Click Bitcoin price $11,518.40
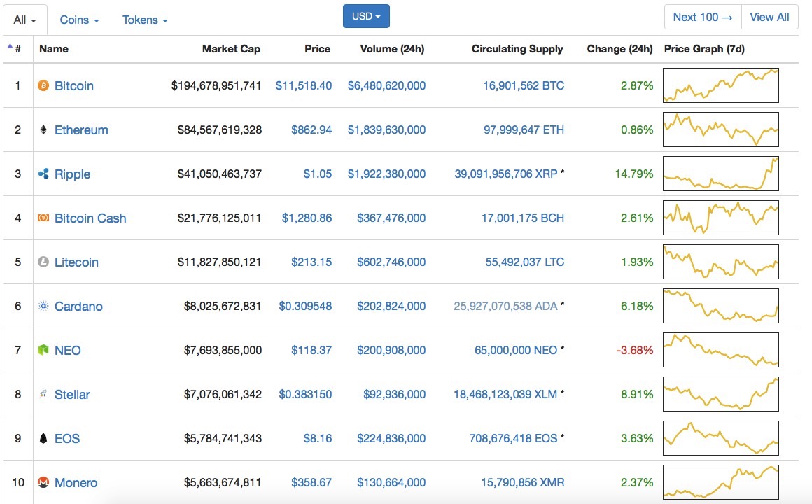 (x=304, y=85)
